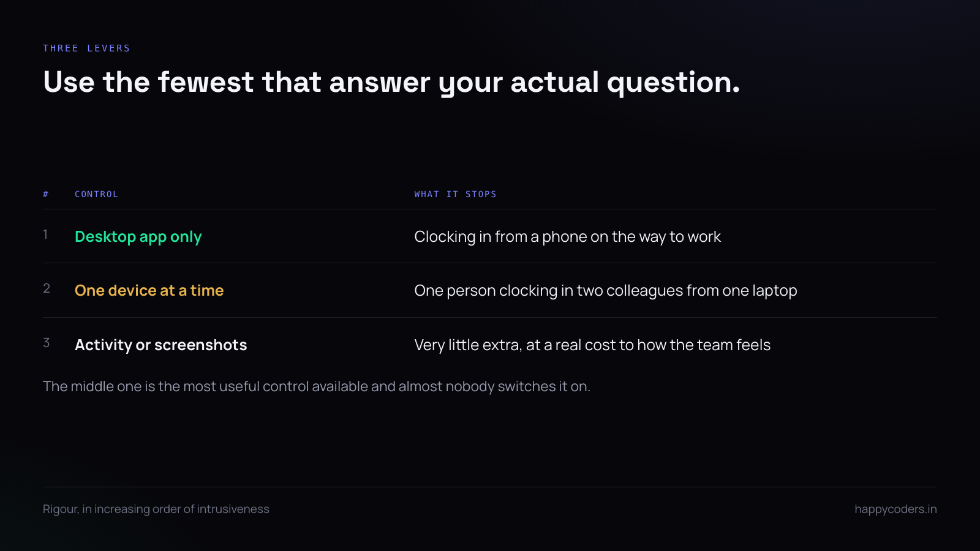Image resolution: width=980 pixels, height=551 pixels.
Task: Click the THREE LEVERS section label
Action: tap(86, 48)
